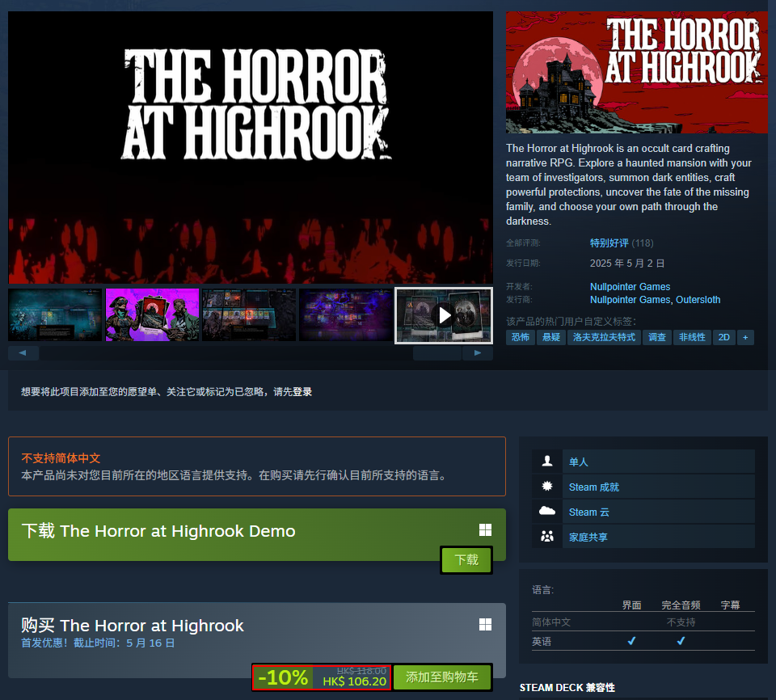Screen dimensions: 776x700
Task: Open the 特别好评 reviews summary link
Action: 609,243
